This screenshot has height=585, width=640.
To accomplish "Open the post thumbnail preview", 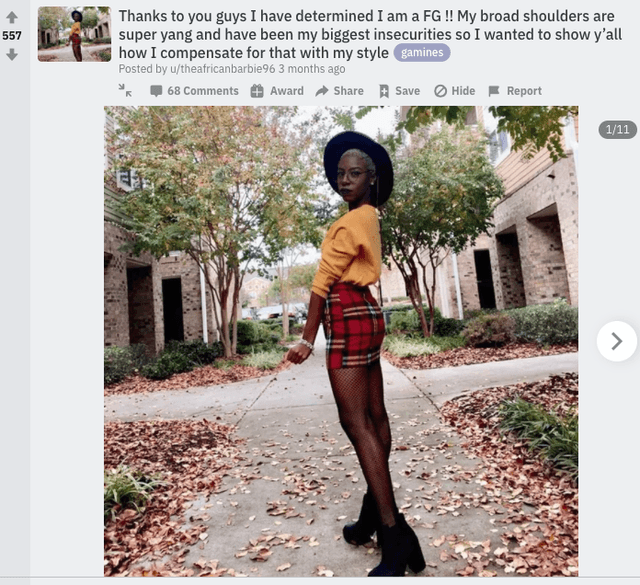I will point(74,34).
